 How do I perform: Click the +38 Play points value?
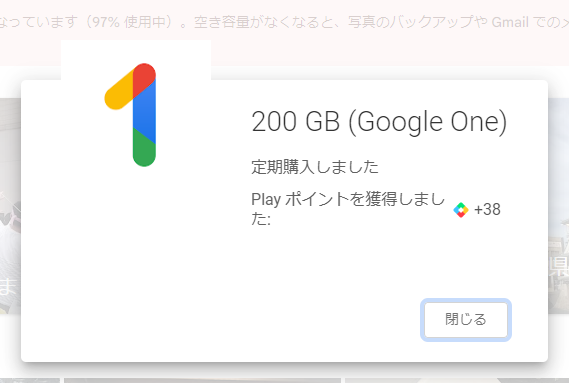(x=487, y=209)
